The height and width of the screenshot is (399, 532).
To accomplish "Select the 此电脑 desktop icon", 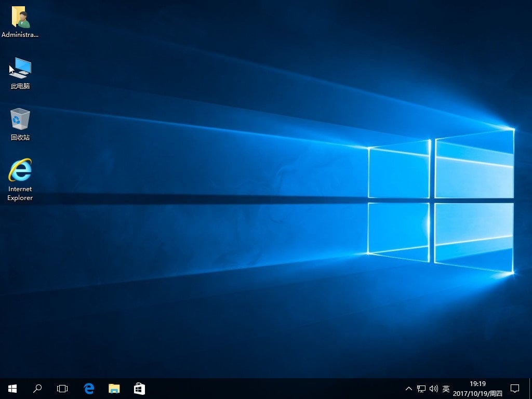I will tap(20, 68).
